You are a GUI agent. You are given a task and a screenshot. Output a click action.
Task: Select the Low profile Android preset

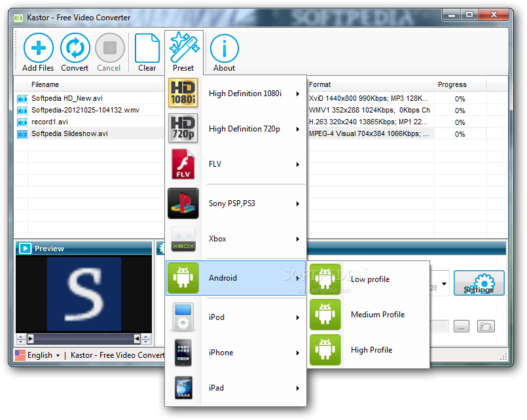369,279
